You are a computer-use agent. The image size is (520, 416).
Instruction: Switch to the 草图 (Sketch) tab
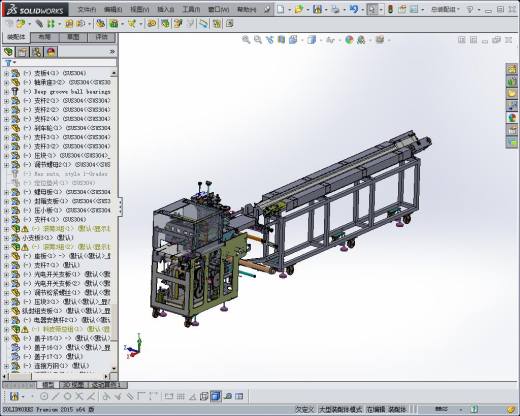coord(73,37)
